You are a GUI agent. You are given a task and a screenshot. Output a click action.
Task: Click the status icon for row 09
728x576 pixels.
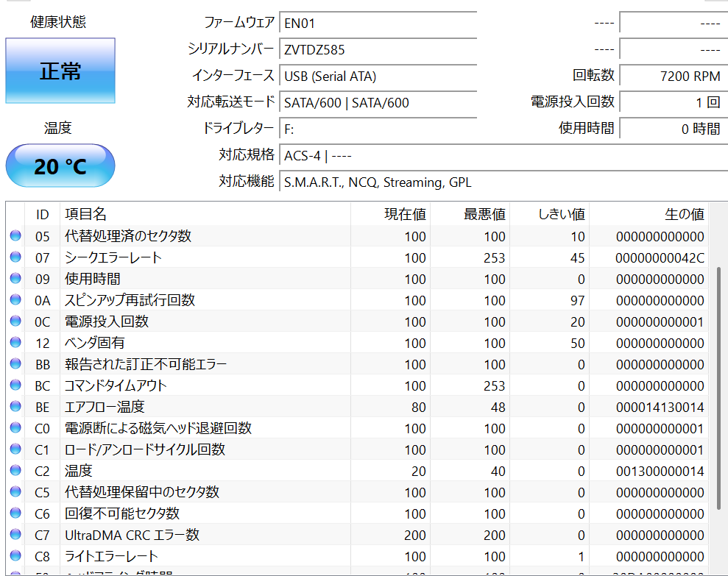[15, 279]
